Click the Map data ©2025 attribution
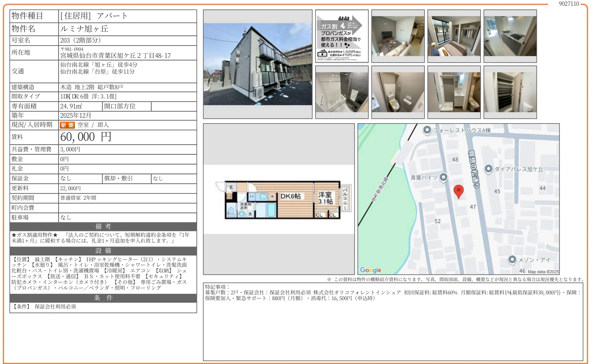 click(543, 272)
